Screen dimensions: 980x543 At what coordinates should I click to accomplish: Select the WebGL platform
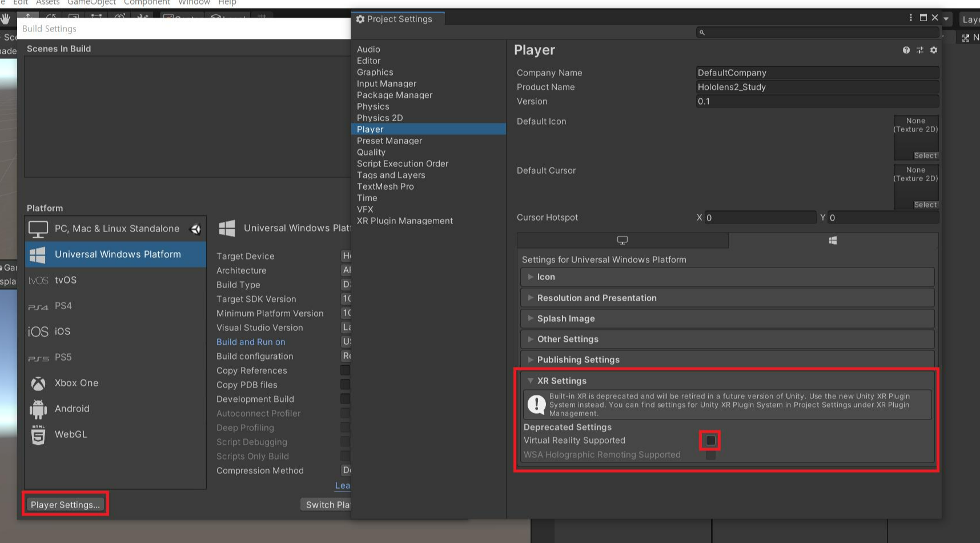115,434
